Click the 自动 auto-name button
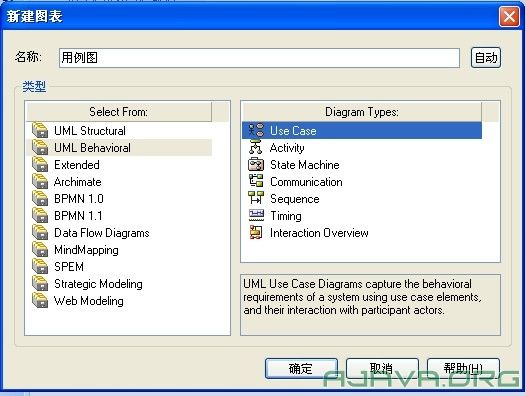Image resolution: width=526 pixels, height=396 pixels. coord(486,58)
